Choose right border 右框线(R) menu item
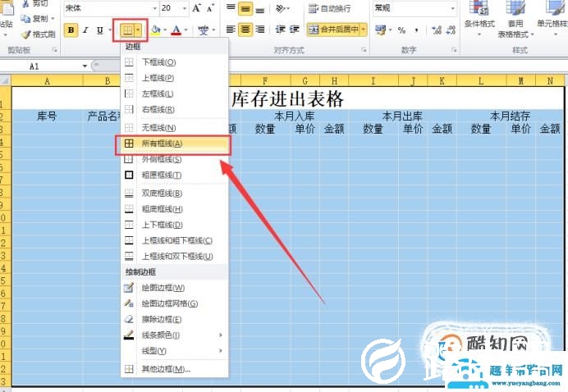 (x=175, y=109)
